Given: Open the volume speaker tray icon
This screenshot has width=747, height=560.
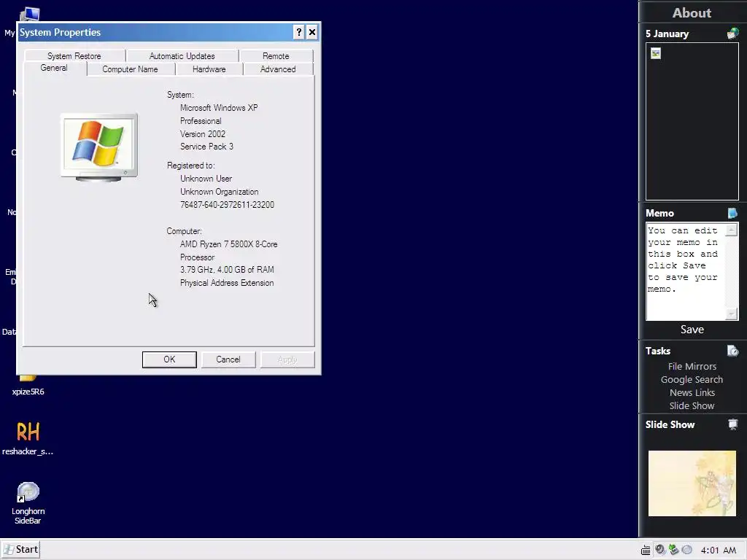Looking at the screenshot, I should 659,550.
